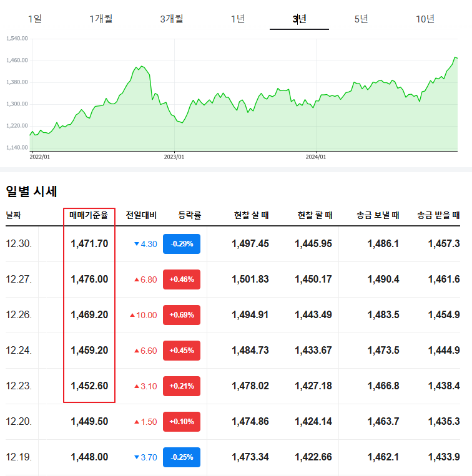Click the 현찰 살 때 column header
The image size is (472, 476).
click(251, 216)
